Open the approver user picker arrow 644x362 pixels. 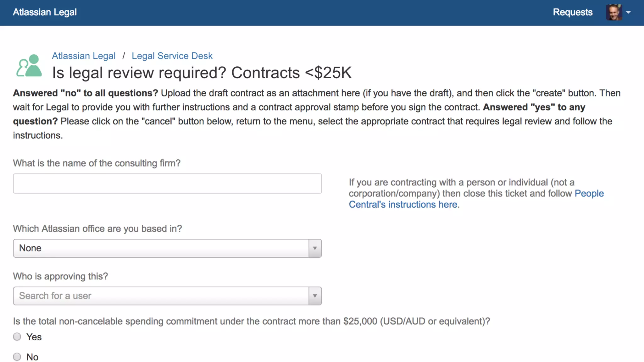pyautogui.click(x=315, y=296)
